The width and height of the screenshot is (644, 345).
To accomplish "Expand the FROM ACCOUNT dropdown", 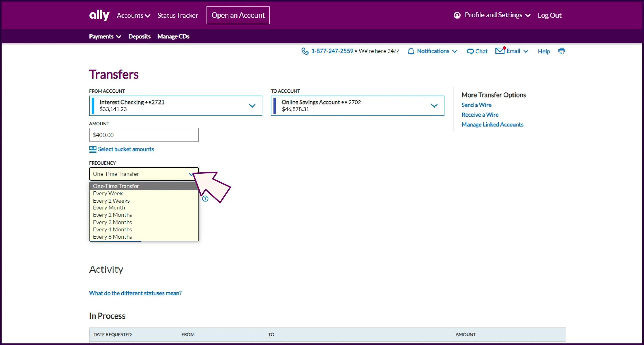I will click(252, 106).
